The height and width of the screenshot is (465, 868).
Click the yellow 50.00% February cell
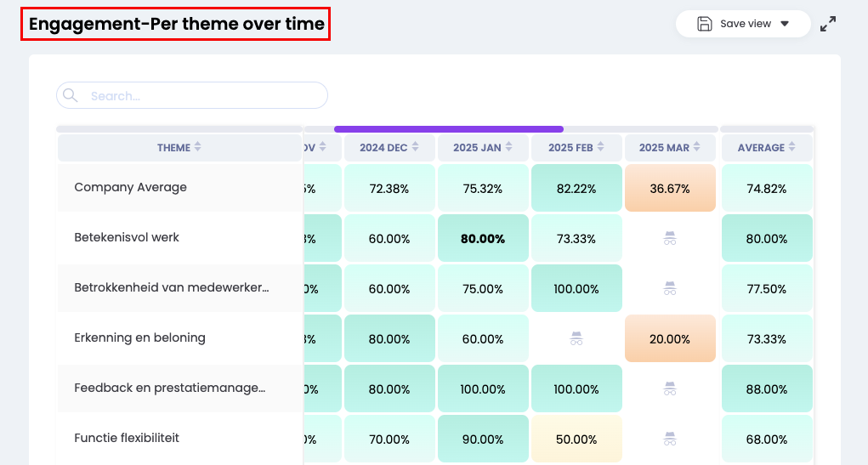coord(576,439)
